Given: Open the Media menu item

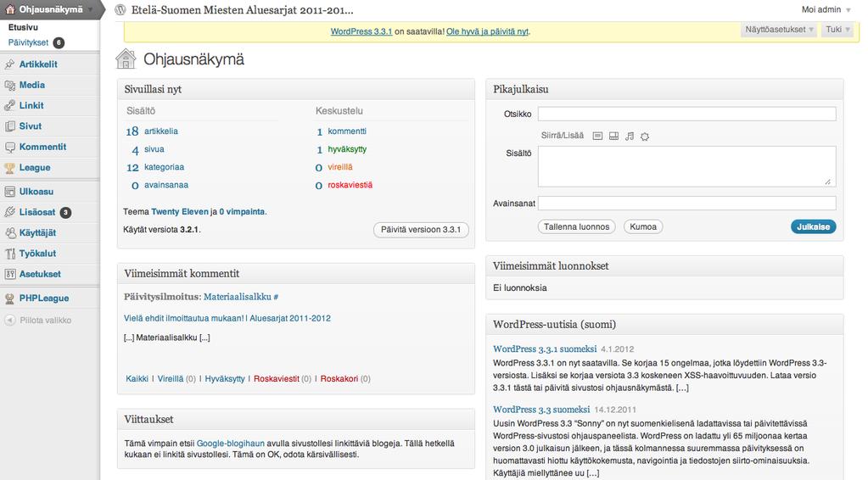Looking at the screenshot, I should [32, 85].
